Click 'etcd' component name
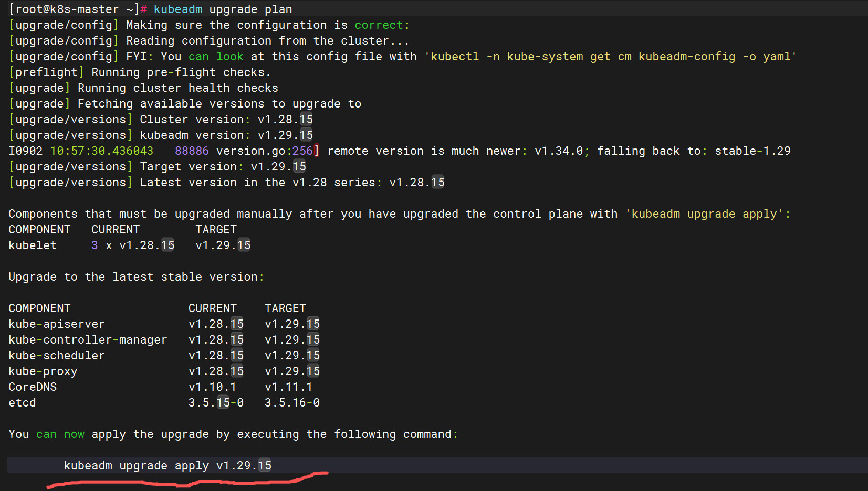The image size is (868, 491). tap(22, 403)
